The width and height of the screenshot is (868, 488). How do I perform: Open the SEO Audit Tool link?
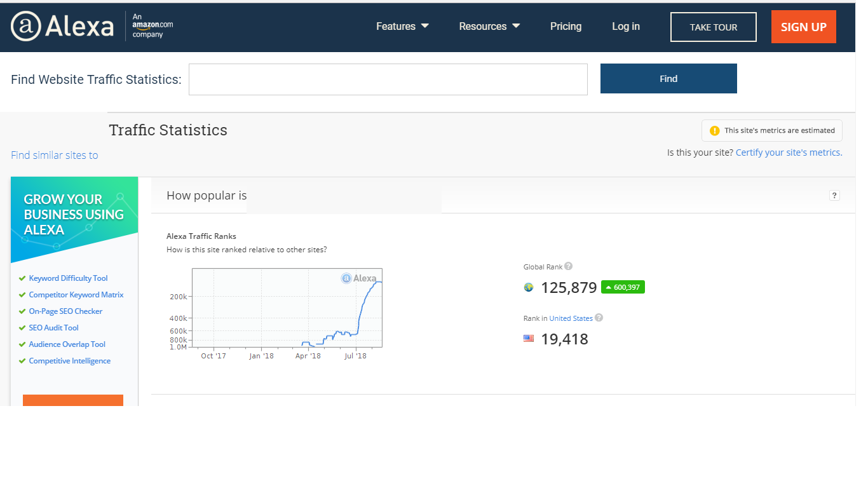(53, 327)
